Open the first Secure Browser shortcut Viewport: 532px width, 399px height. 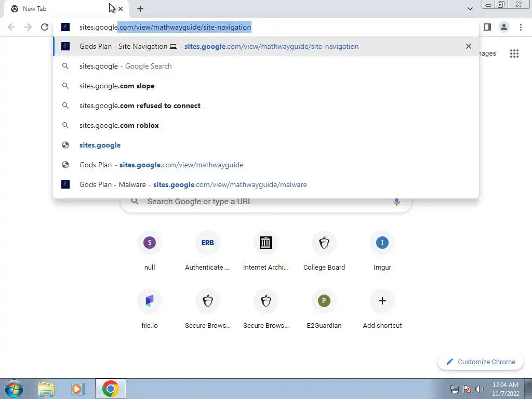coord(207,309)
